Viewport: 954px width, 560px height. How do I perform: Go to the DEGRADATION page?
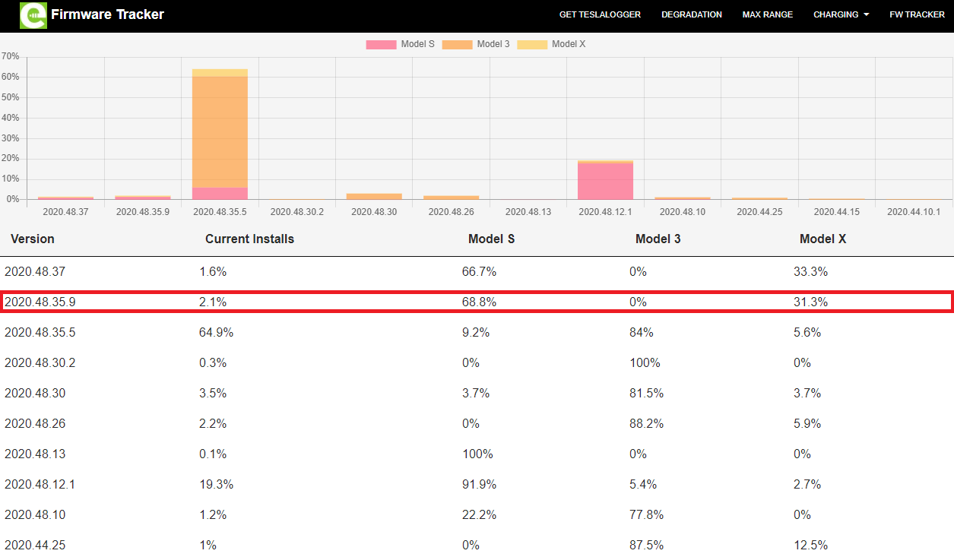click(x=692, y=14)
